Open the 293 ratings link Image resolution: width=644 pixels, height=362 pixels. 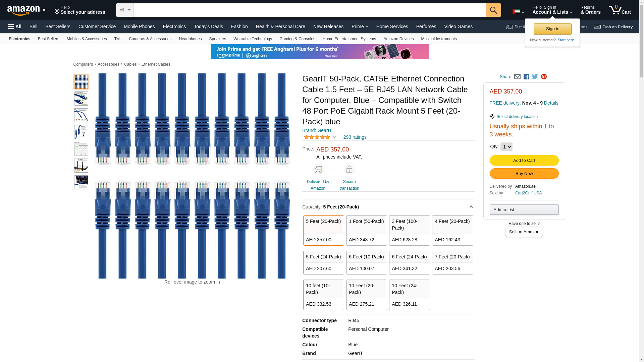click(355, 137)
